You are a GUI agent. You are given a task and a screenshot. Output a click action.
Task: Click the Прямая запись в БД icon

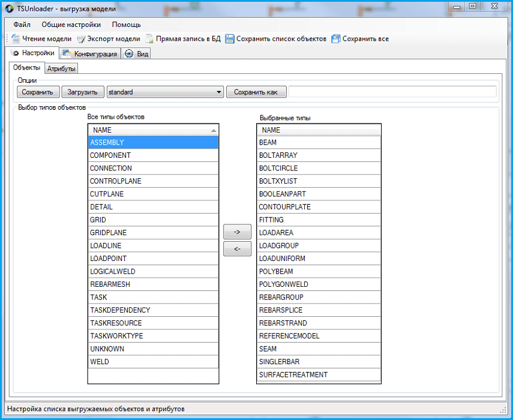click(x=149, y=39)
